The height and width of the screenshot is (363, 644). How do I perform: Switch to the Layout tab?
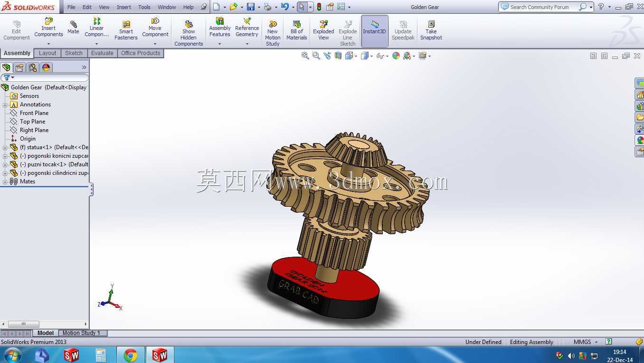tap(47, 53)
